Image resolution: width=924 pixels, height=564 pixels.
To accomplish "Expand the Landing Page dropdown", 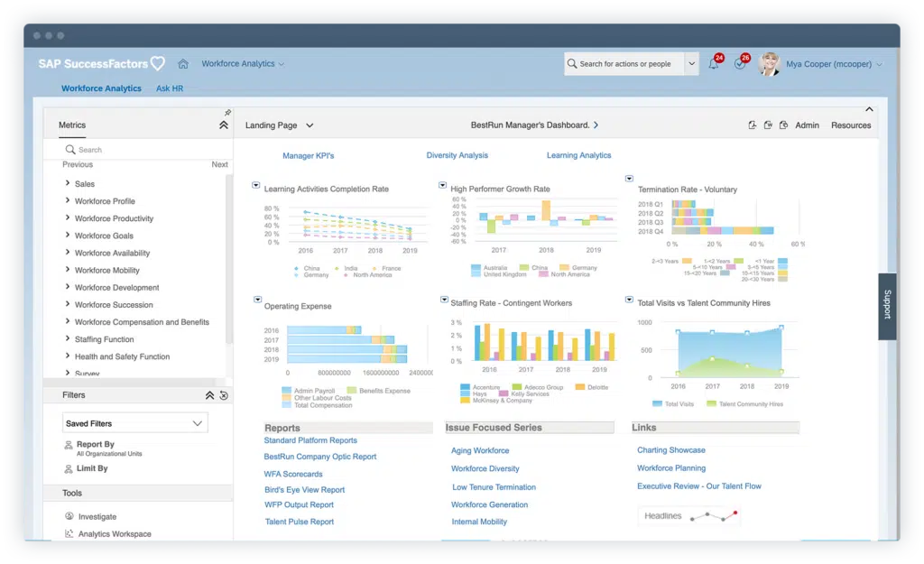I will pos(280,125).
